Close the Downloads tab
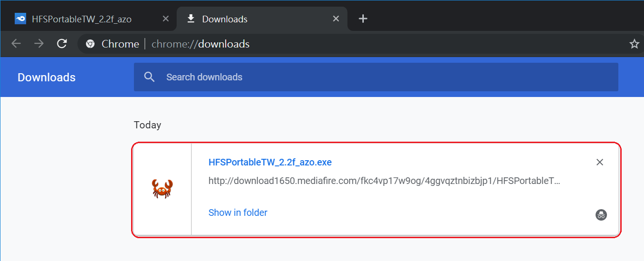The height and width of the screenshot is (261, 644). 336,19
